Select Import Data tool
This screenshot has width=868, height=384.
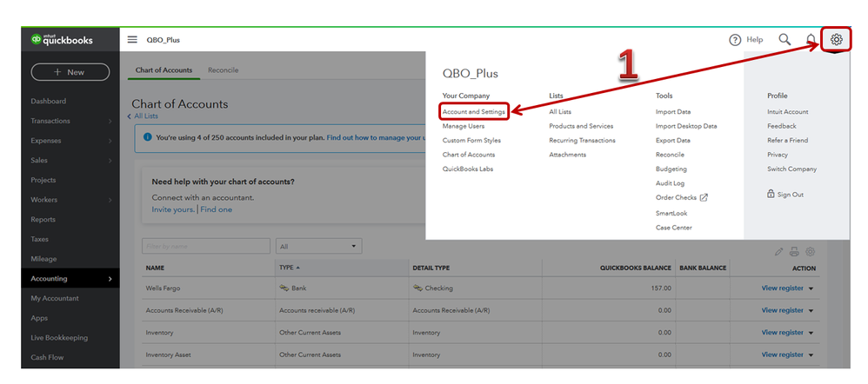pyautogui.click(x=673, y=112)
